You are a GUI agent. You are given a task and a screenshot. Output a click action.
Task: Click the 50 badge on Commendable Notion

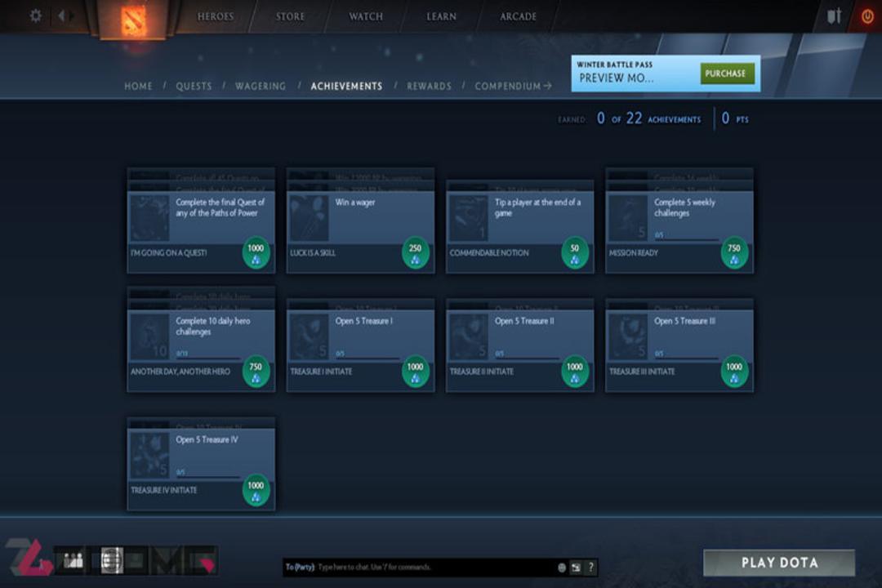[575, 252]
